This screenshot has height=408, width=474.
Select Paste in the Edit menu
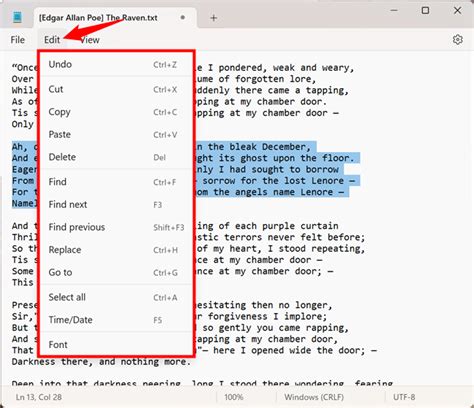tap(116, 135)
